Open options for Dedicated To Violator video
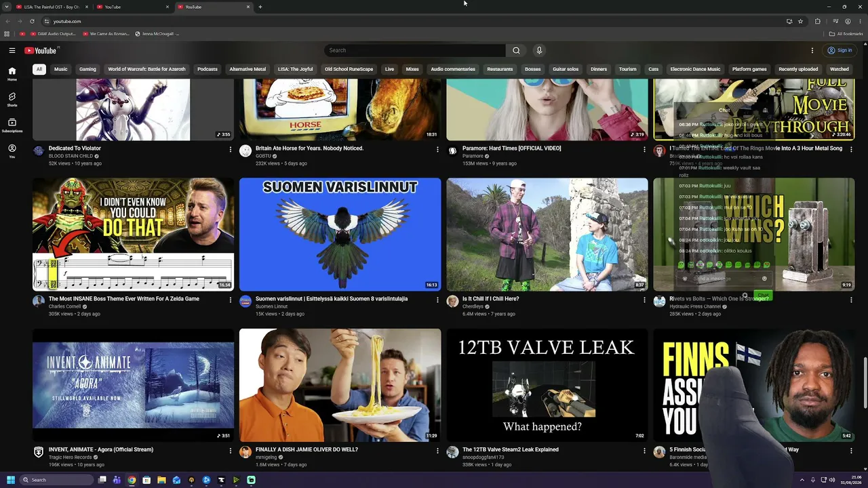The height and width of the screenshot is (488, 868). coord(230,149)
